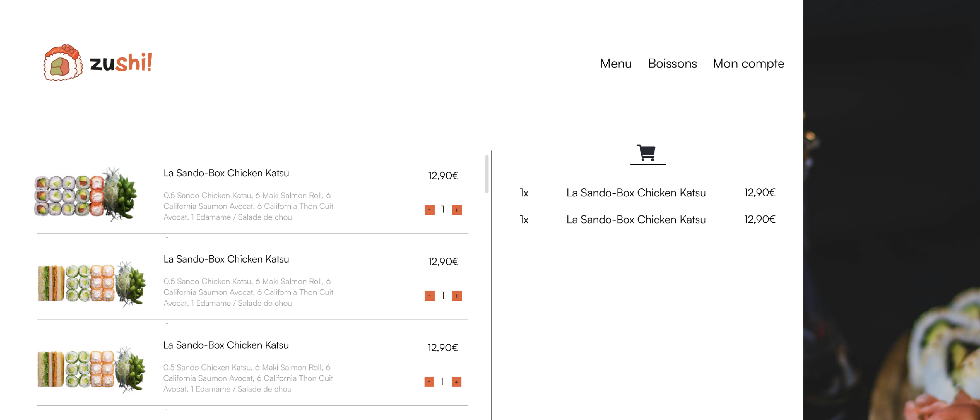Go to the Boissons page
The image size is (980, 420).
coord(672,64)
